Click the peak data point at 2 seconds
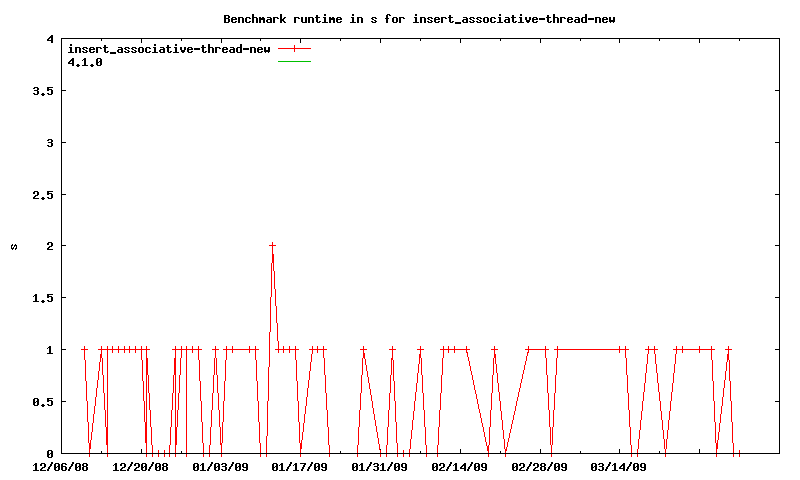 (x=272, y=245)
